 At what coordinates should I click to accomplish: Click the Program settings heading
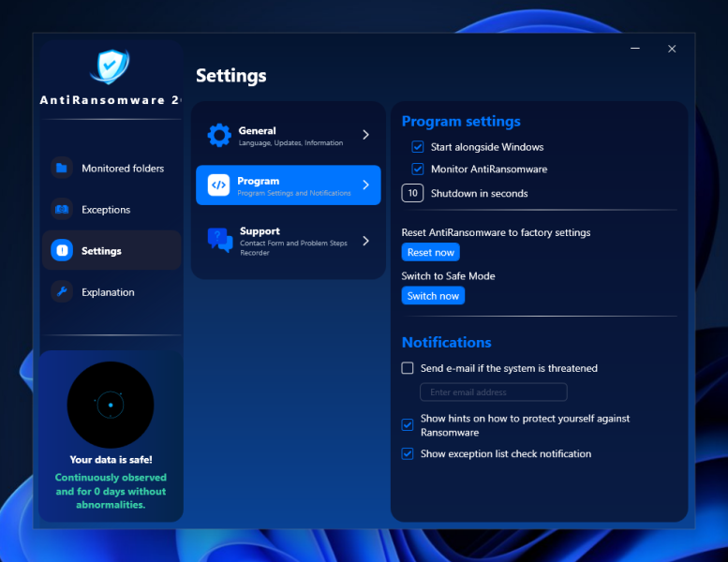point(461,121)
